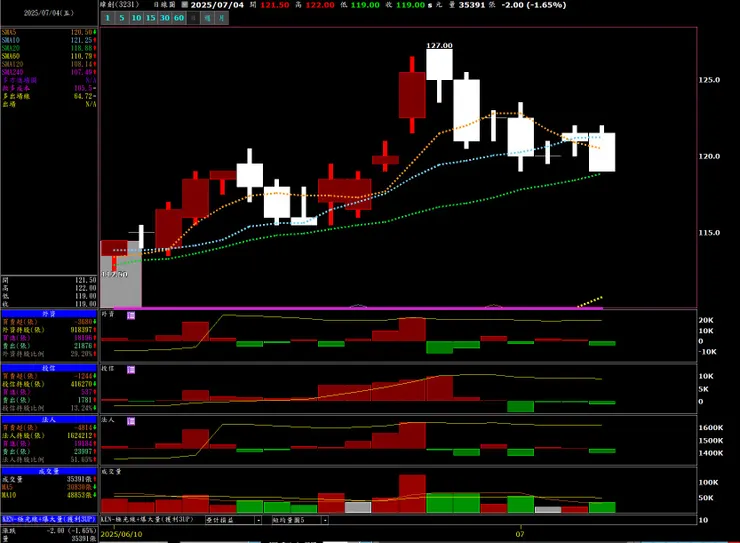Click the 125.0 price axis label
This screenshot has width=740, height=543.
tap(709, 80)
